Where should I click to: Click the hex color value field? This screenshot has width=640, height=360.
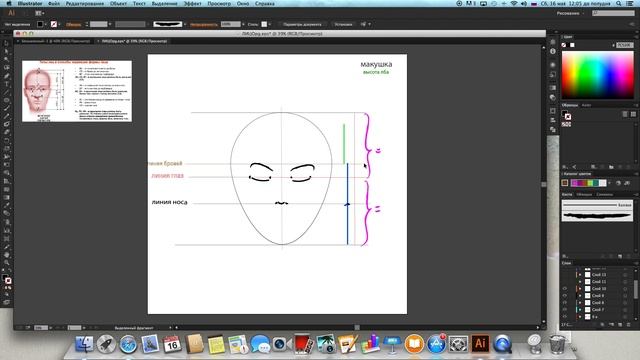[625, 45]
